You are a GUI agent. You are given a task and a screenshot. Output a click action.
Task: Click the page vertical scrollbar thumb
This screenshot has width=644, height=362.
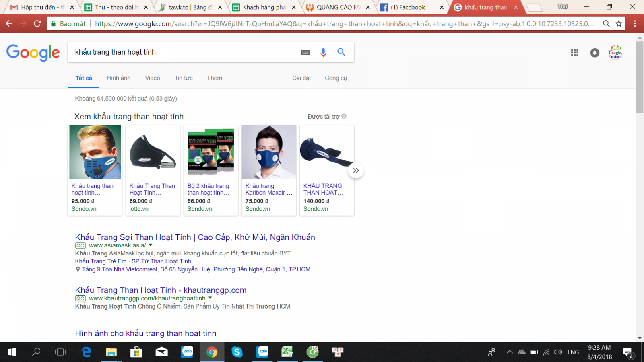click(640, 76)
